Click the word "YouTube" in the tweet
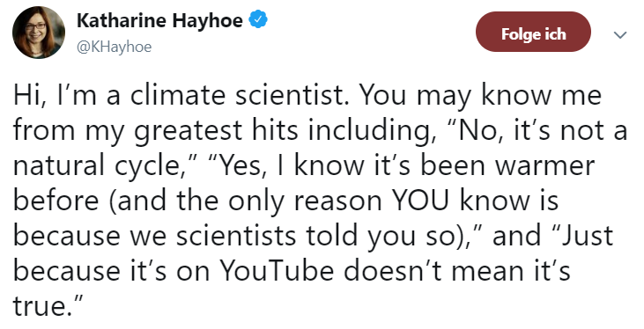The image size is (644, 329). tap(277, 271)
